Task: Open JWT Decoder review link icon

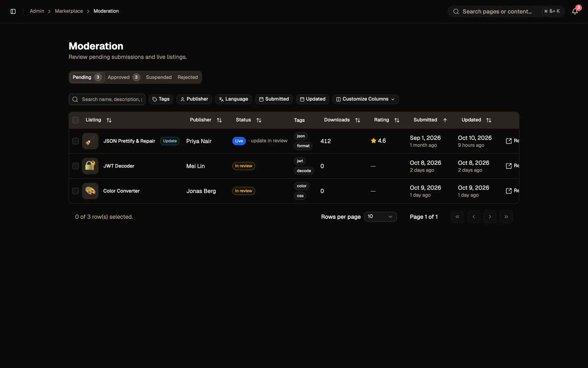Action: click(509, 166)
